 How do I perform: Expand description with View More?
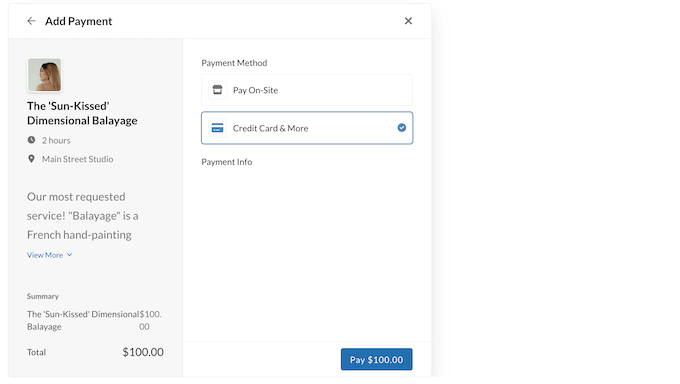click(x=49, y=255)
